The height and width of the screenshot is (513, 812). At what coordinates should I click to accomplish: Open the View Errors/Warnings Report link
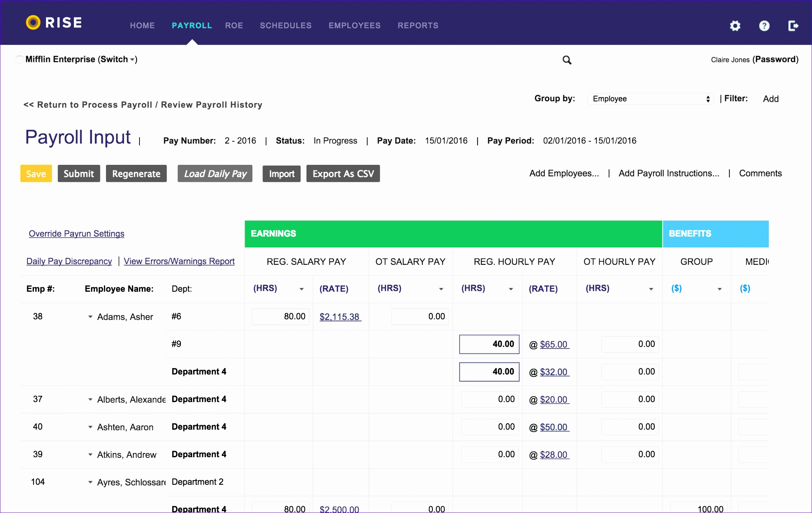point(179,261)
